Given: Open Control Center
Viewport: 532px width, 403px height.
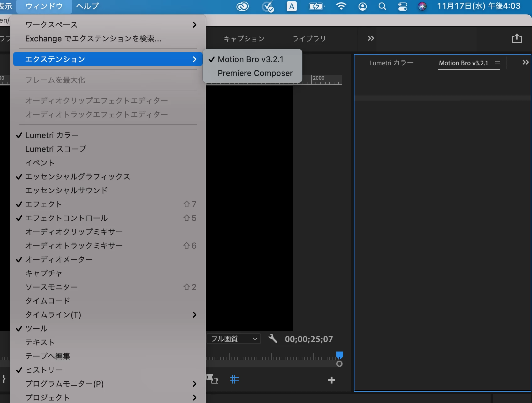Looking at the screenshot, I should tap(403, 6).
